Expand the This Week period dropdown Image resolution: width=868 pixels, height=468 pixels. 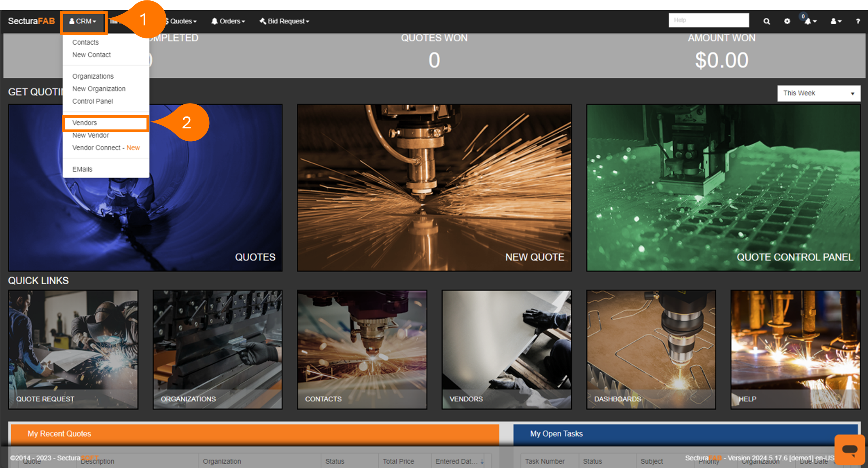point(818,93)
